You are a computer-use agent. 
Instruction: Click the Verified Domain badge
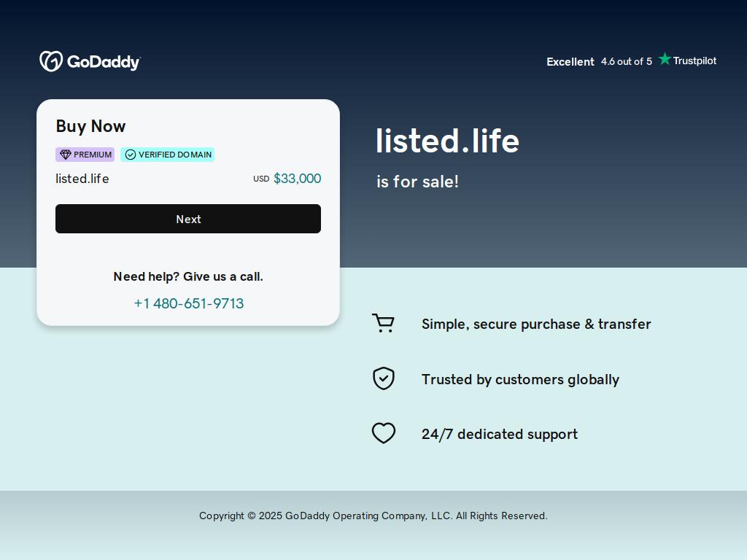coord(168,155)
